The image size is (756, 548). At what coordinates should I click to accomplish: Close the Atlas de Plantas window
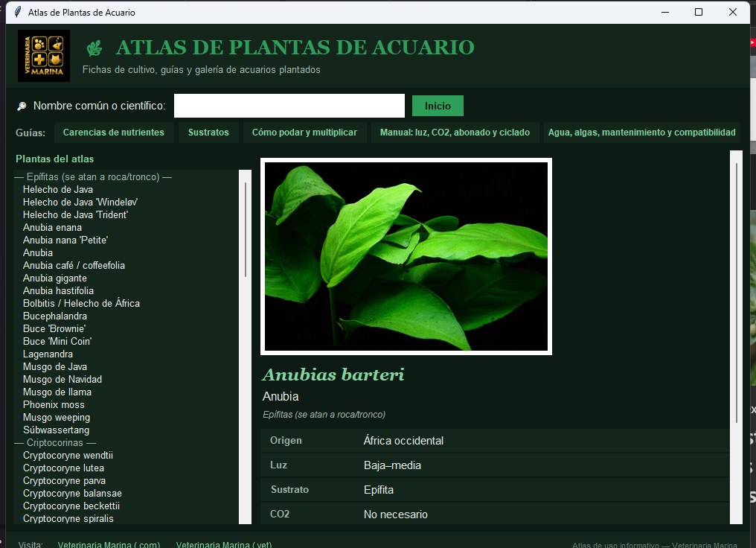coord(733,12)
